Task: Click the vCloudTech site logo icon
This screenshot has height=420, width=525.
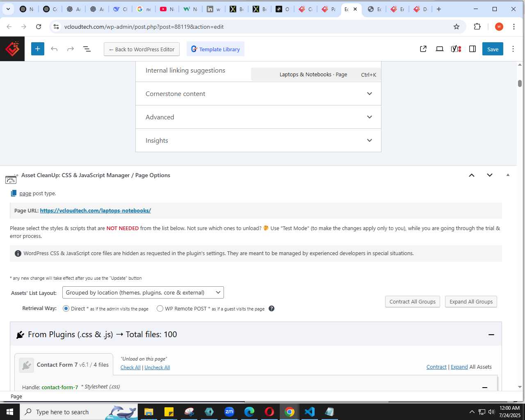Action: [x=12, y=49]
